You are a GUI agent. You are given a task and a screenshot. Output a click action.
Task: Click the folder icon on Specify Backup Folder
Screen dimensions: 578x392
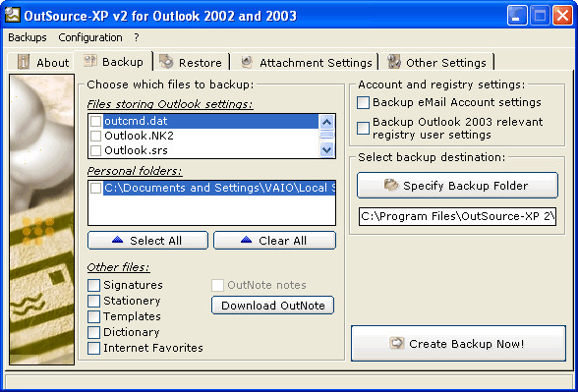pos(391,185)
